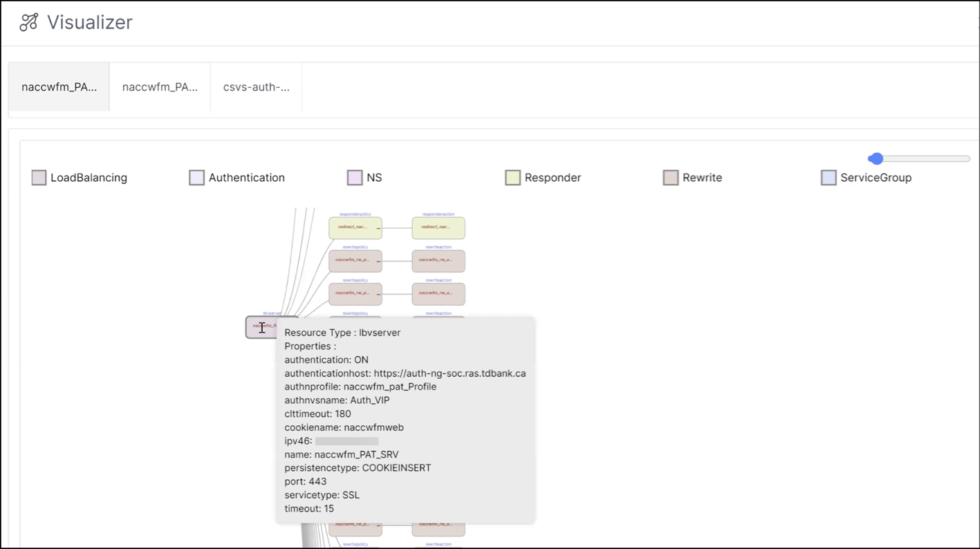Open the inactive naccwfm_PA... tab
The width and height of the screenshot is (980, 549).
[x=160, y=87]
